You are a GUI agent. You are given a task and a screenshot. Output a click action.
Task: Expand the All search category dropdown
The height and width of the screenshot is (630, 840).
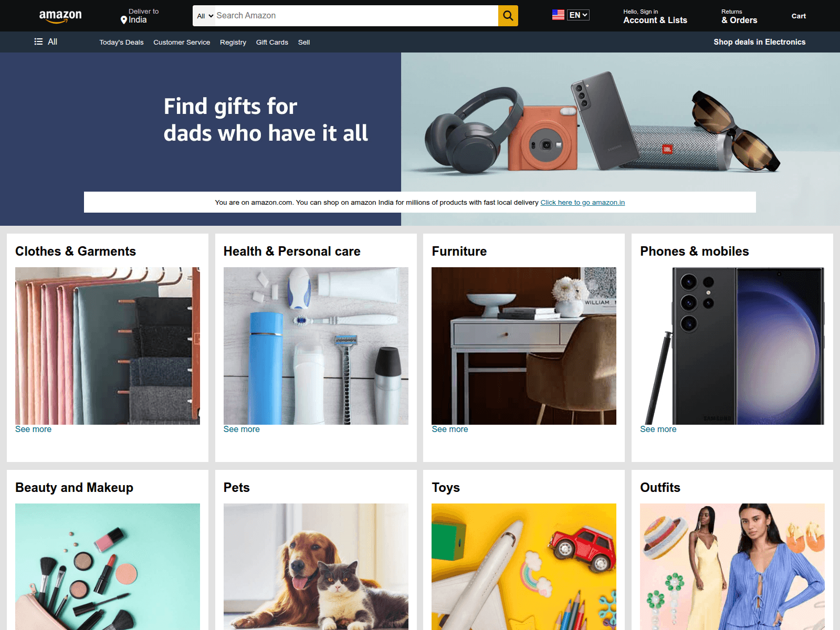pyautogui.click(x=205, y=16)
